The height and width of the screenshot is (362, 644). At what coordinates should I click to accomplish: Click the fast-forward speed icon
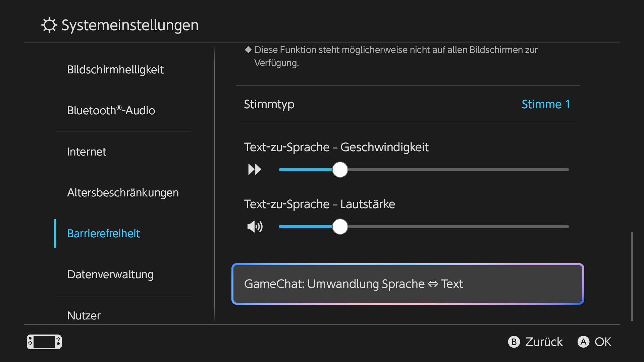255,170
